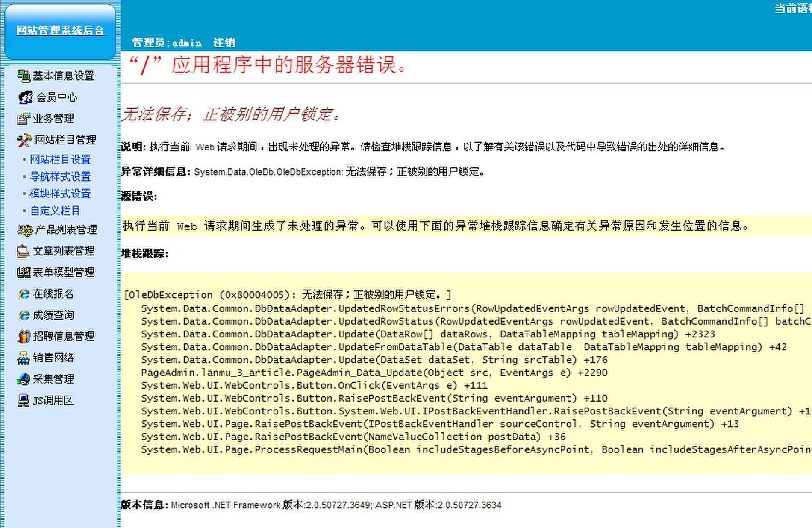Open the 网站栏目设置 submenu link

tap(60, 160)
